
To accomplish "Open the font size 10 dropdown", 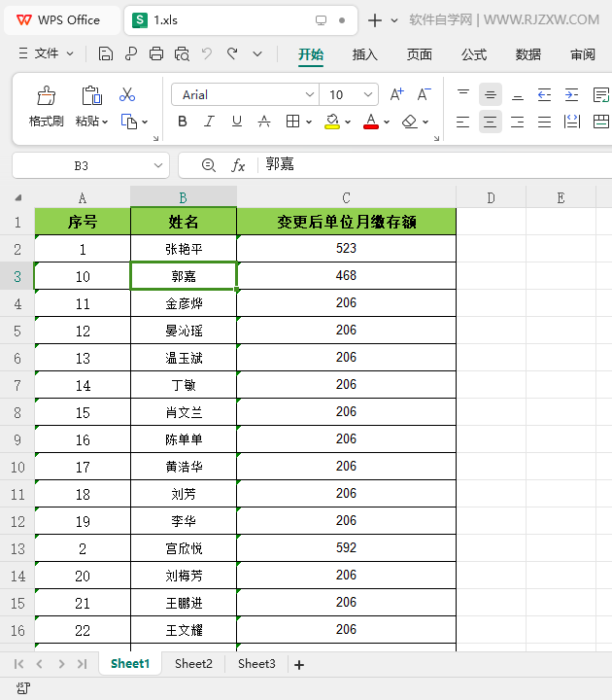I will click(x=368, y=94).
